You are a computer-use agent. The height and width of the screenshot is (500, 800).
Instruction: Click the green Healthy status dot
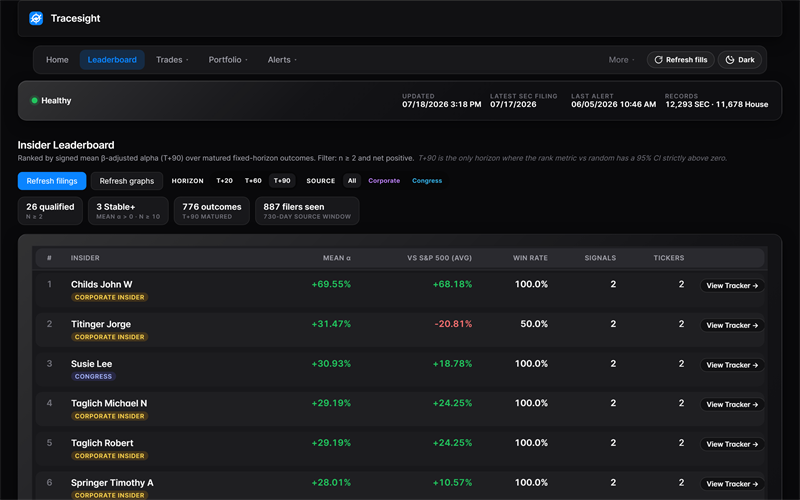tap(34, 101)
